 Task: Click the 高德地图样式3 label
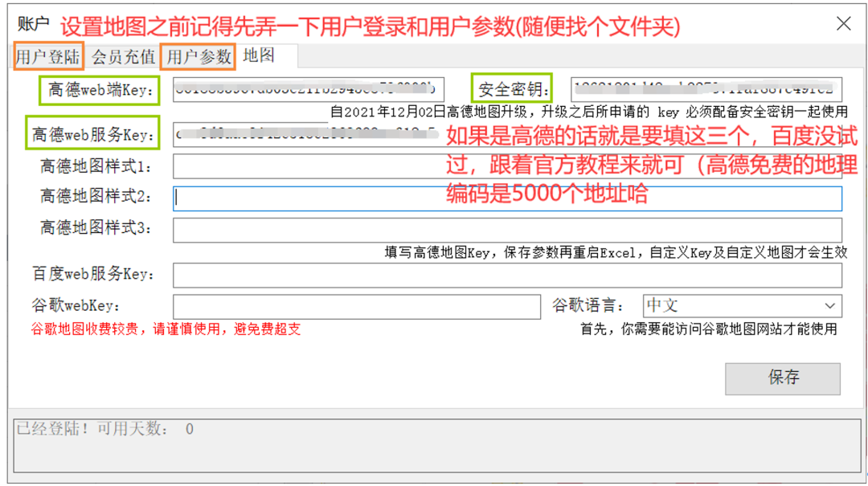pyautogui.click(x=96, y=227)
